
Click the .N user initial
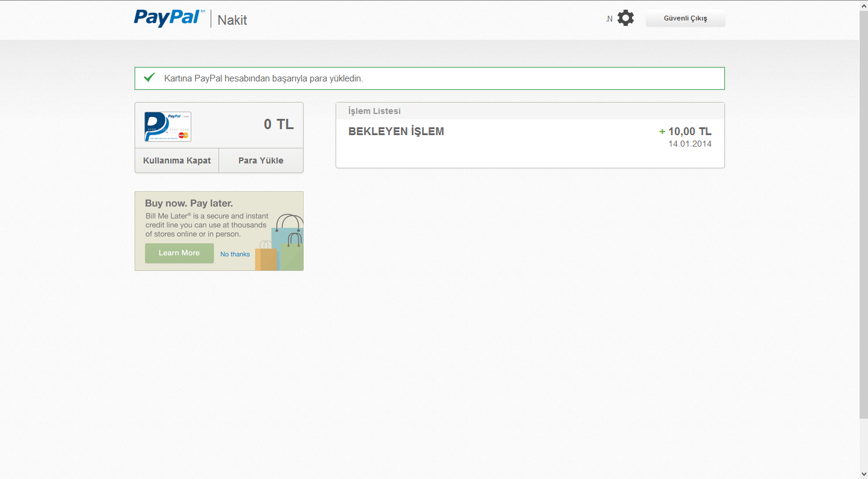pos(609,19)
